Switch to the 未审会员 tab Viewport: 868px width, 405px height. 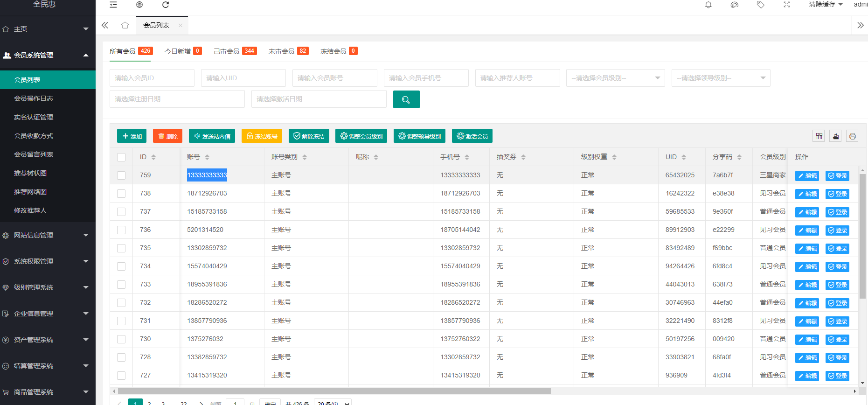tap(288, 51)
